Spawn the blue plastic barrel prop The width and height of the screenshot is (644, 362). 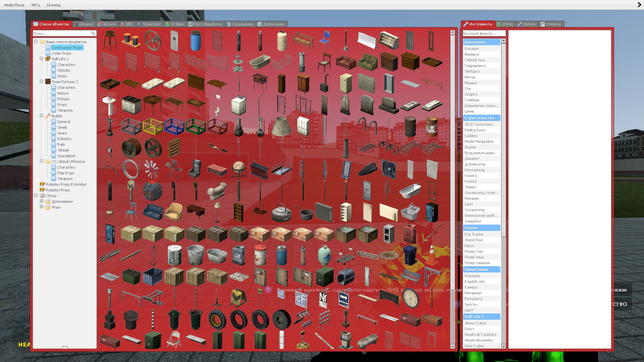click(196, 41)
